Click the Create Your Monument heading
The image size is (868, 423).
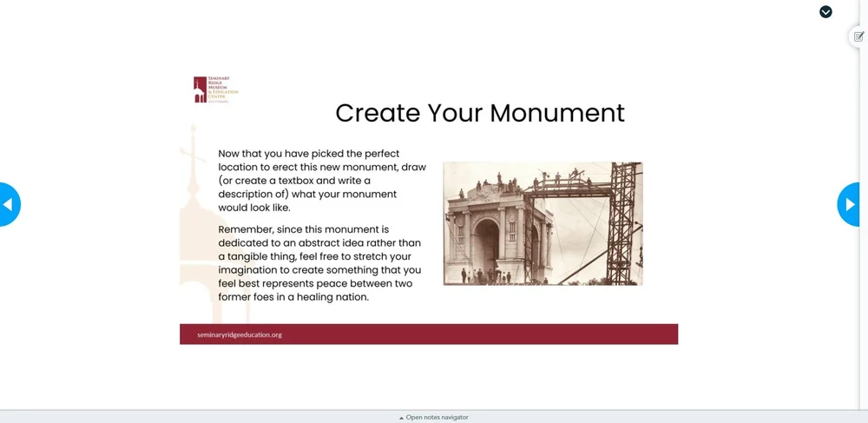(480, 113)
